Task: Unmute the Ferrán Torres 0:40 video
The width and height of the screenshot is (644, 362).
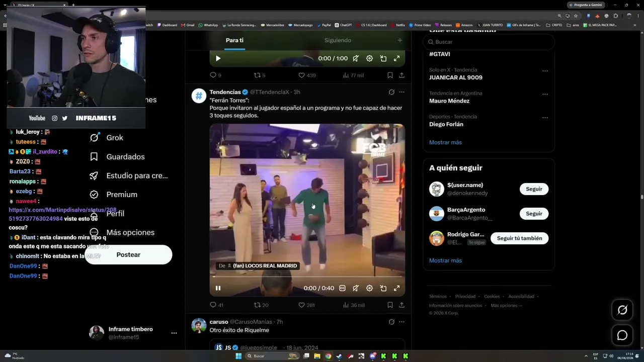Action: click(356, 288)
